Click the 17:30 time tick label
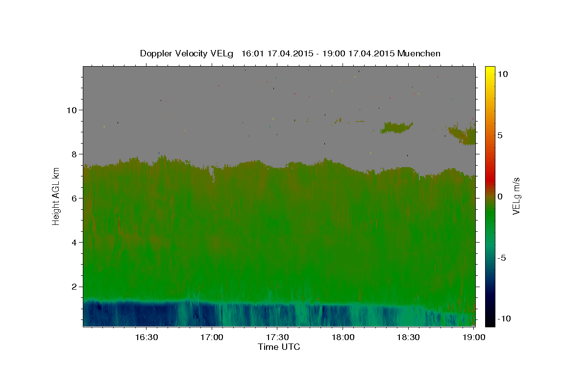This screenshot has width=588, height=392. coord(277,337)
